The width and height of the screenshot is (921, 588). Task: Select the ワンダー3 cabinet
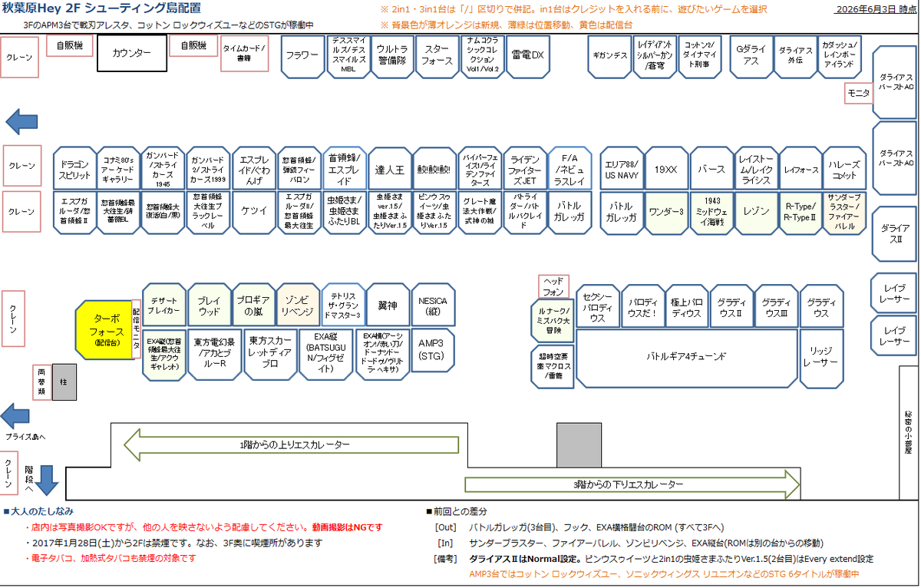click(666, 213)
